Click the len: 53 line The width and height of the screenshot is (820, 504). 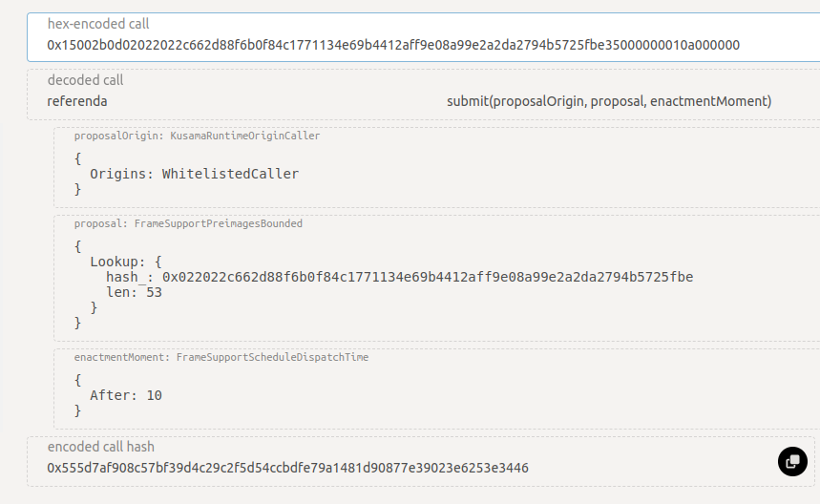coord(134,292)
